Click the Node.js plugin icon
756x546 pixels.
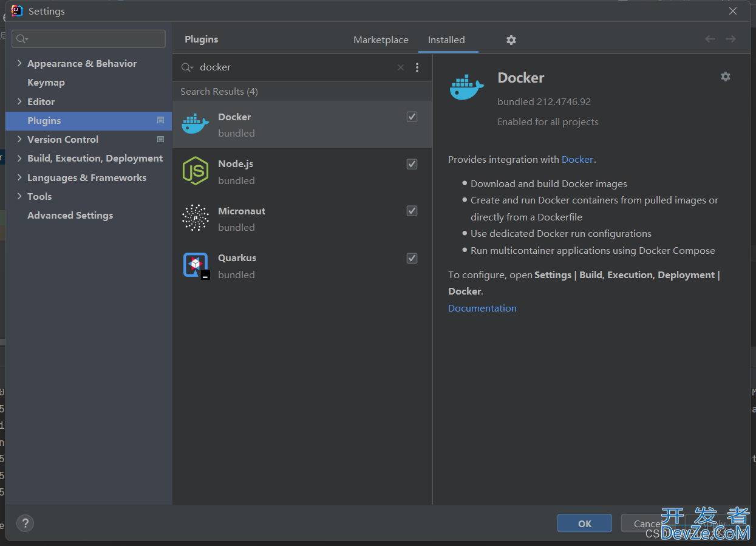pos(195,171)
